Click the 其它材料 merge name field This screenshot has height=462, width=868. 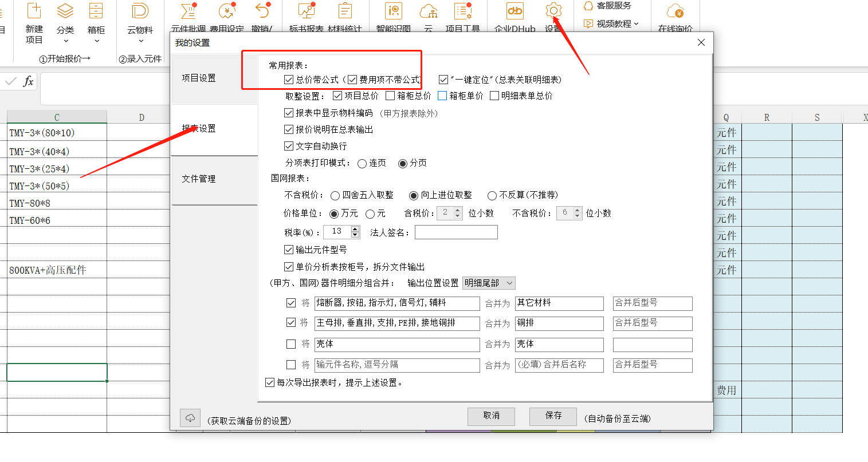[559, 303]
